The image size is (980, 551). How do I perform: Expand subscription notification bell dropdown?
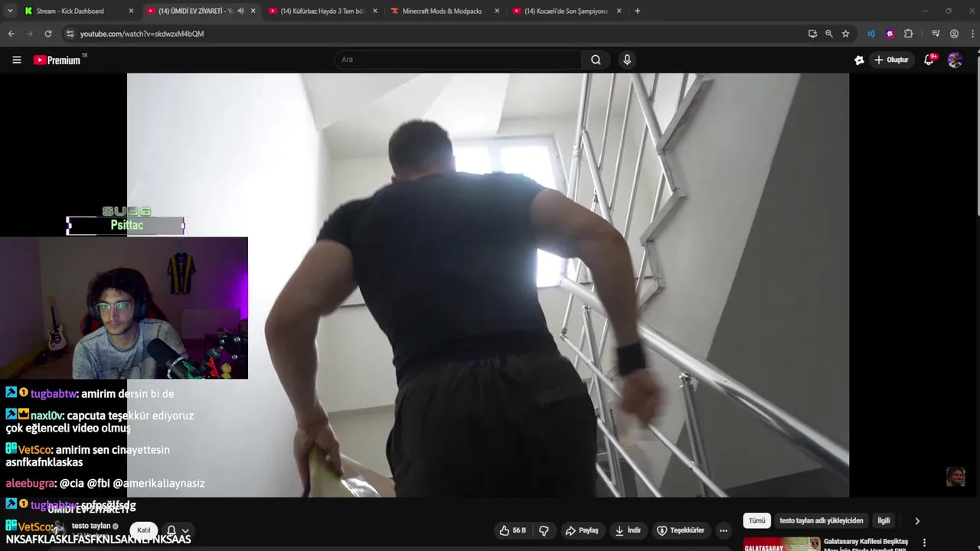(178, 530)
